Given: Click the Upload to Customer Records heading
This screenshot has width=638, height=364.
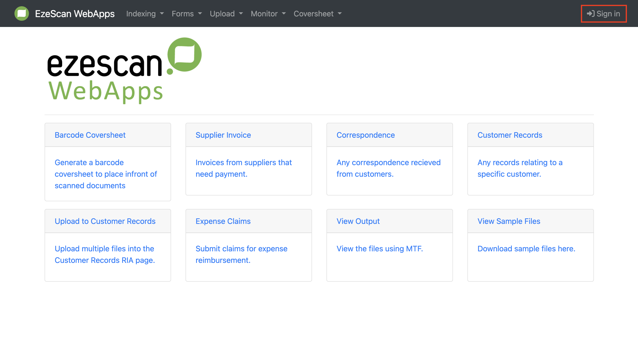Looking at the screenshot, I should [105, 221].
